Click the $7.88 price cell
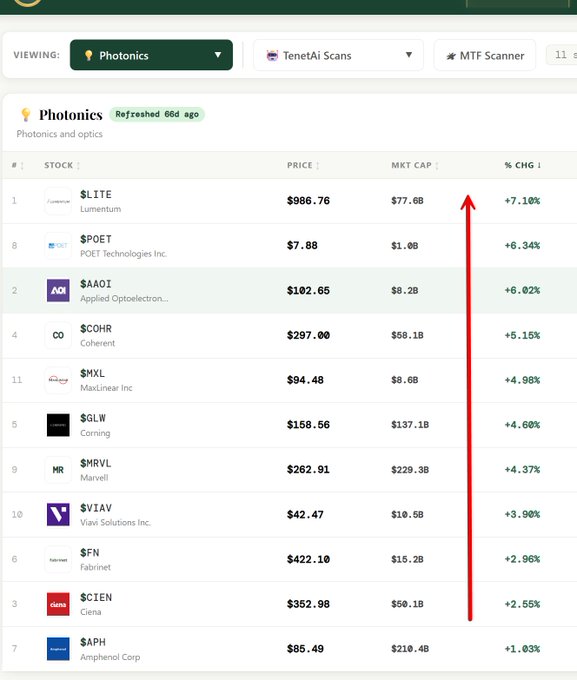The width and height of the screenshot is (577, 680). pos(302,245)
